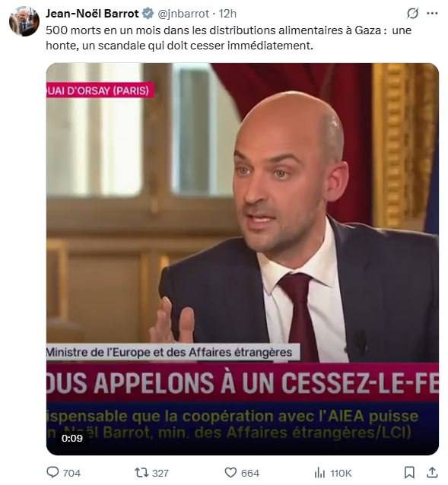448x485 pixels.
Task: Open the three-dot more options menu
Action: pyautogui.click(x=432, y=13)
